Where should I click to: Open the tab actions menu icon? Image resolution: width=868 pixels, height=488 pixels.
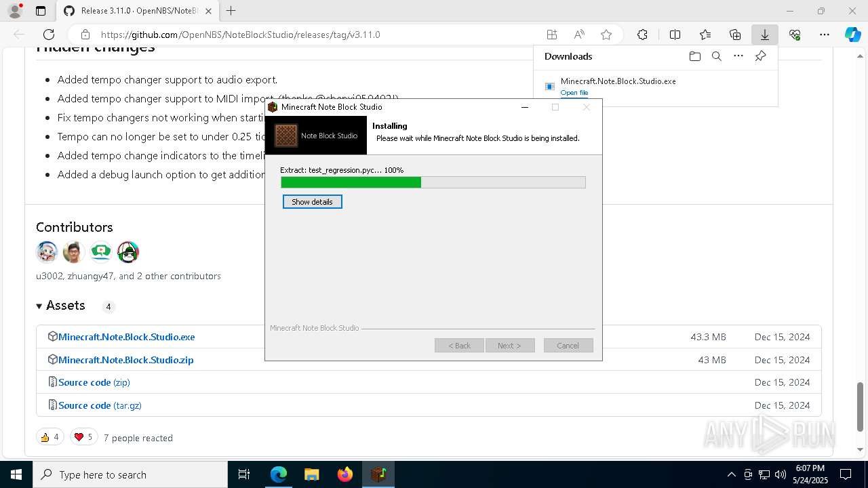[41, 11]
